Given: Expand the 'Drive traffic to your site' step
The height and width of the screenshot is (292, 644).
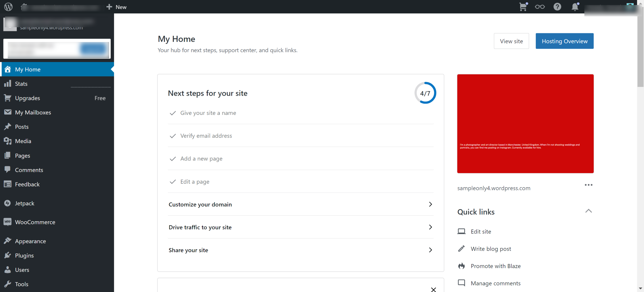Looking at the screenshot, I should coord(430,227).
